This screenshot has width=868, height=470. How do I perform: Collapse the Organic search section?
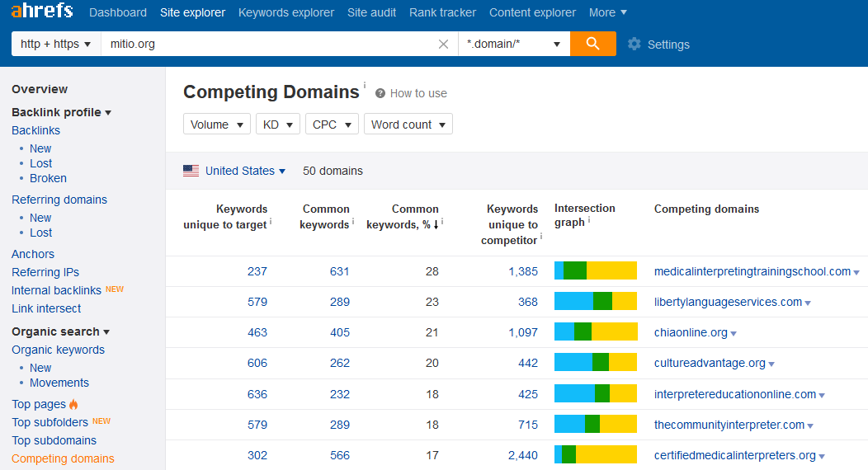(61, 331)
